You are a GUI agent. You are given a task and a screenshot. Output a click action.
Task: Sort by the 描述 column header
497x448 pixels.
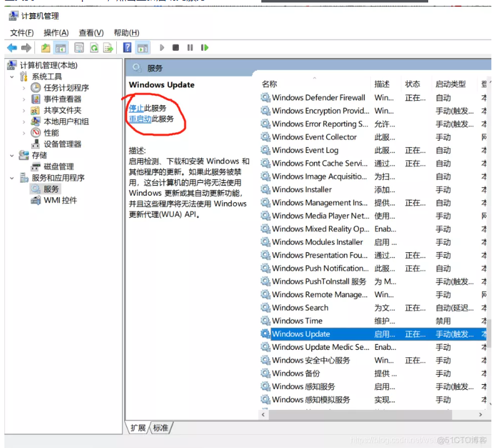382,84
